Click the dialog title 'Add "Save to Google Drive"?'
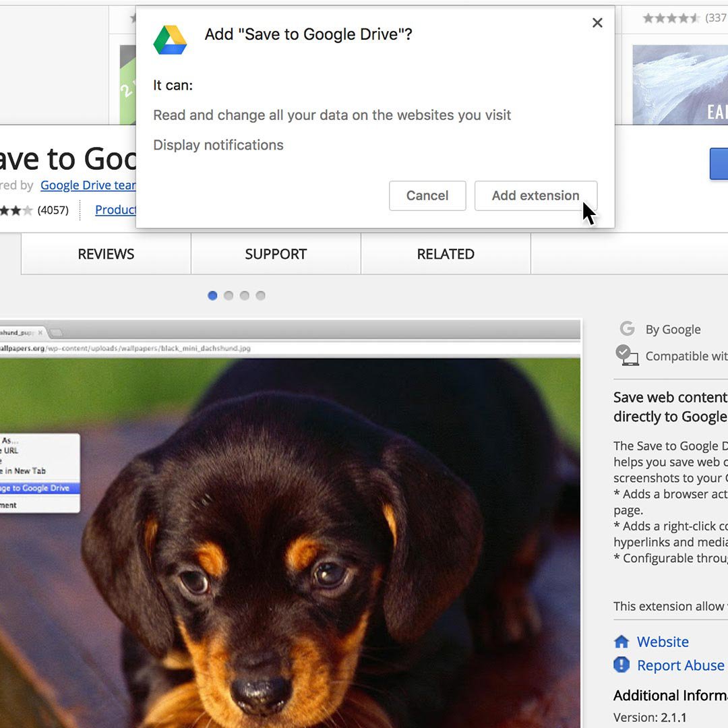Screen dimensions: 728x728 click(x=308, y=34)
